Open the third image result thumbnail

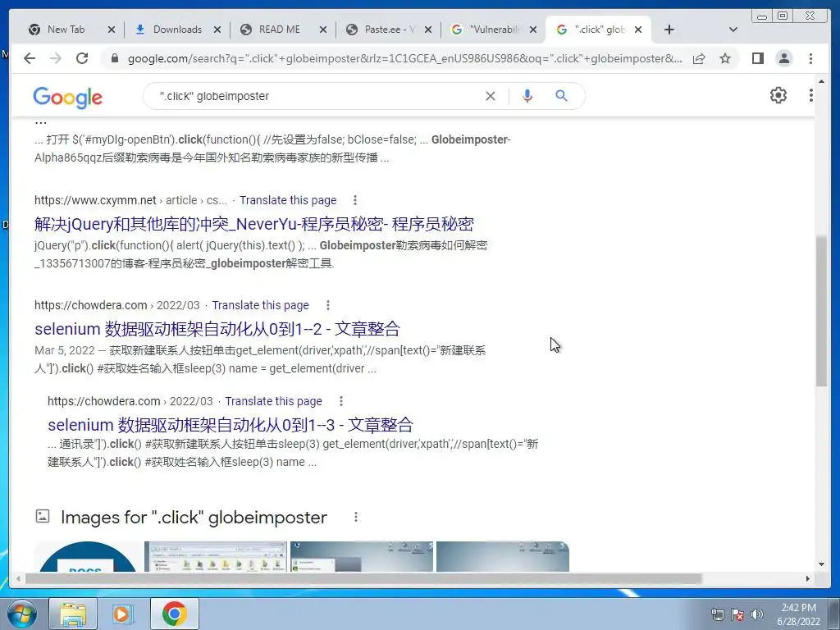pos(362,557)
